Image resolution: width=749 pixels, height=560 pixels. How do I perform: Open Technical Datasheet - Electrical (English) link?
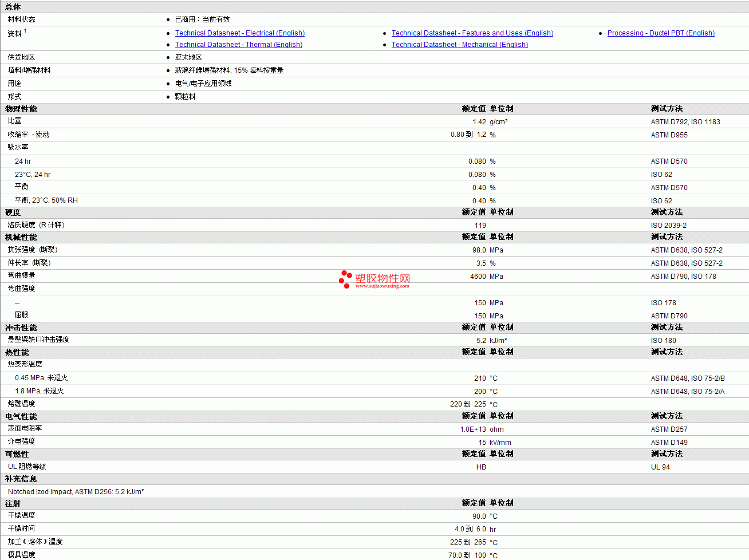click(x=239, y=33)
